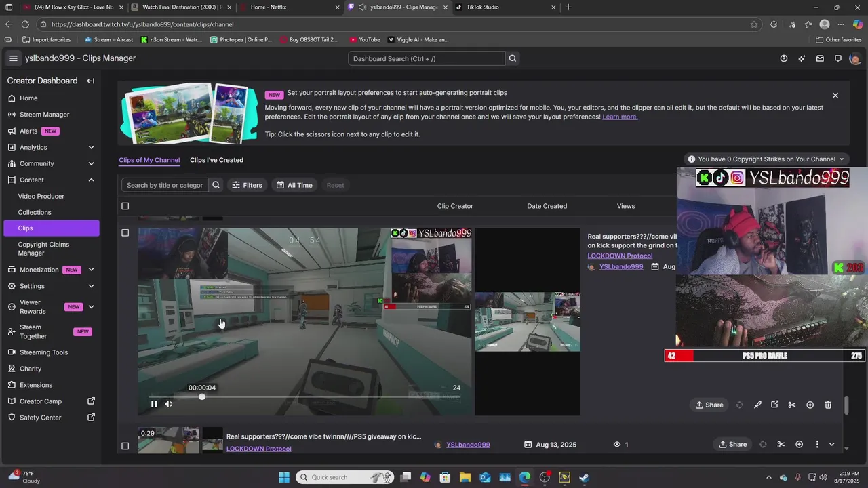This screenshot has width=868, height=488.
Task: Refresh the browser page
Action: coord(25,24)
